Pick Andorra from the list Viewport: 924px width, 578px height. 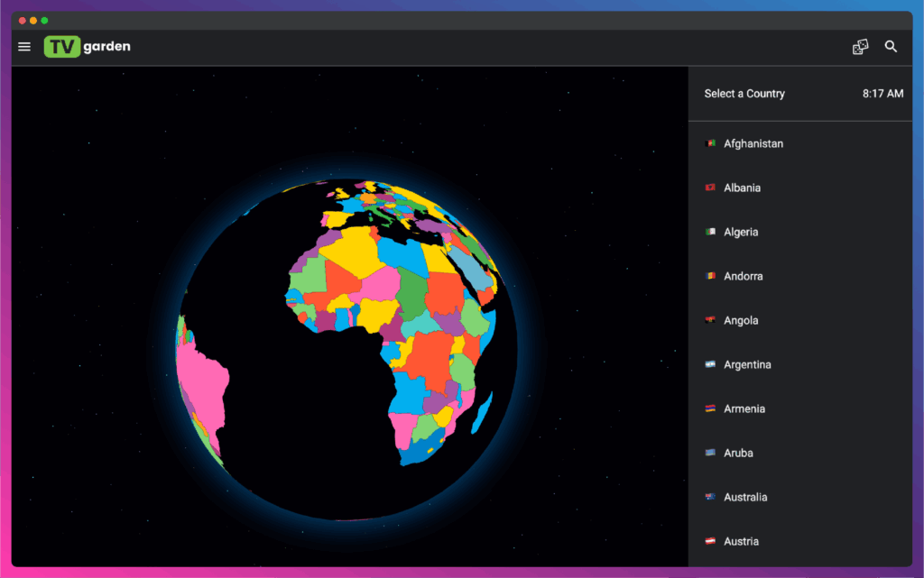click(800, 276)
